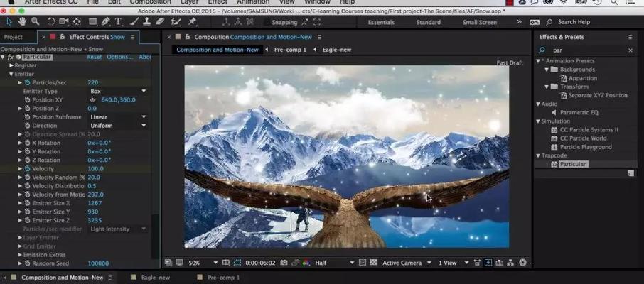Expand the Emission Extras group

click(x=20, y=255)
